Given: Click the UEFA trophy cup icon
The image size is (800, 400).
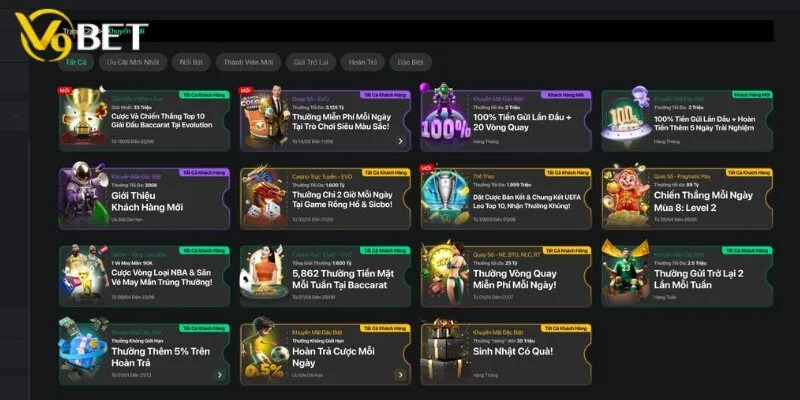Looking at the screenshot, I should [445, 195].
